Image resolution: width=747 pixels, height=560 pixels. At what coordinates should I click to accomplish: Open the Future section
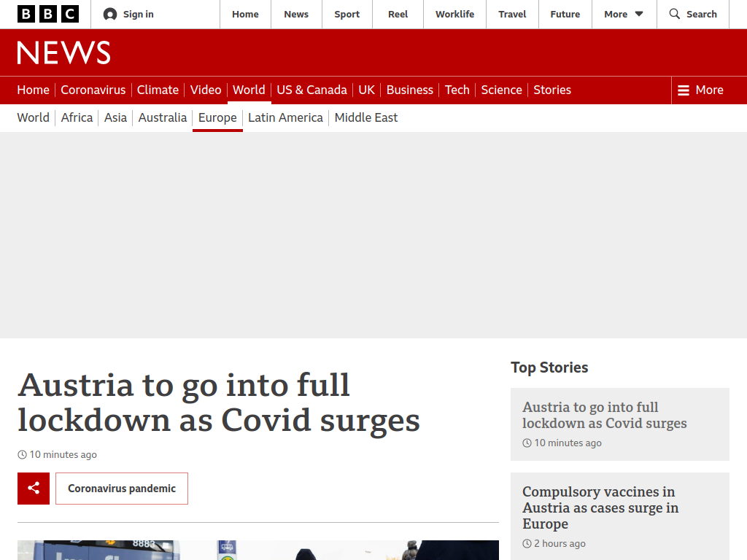(x=565, y=15)
